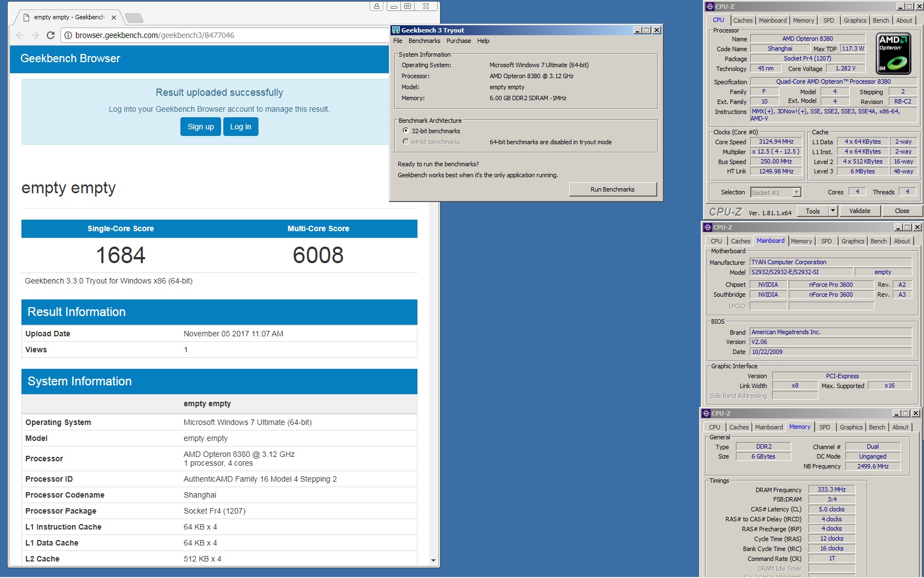Click AMD Opteron logo in CPU-Z
The height and width of the screenshot is (578, 924).
pos(894,53)
